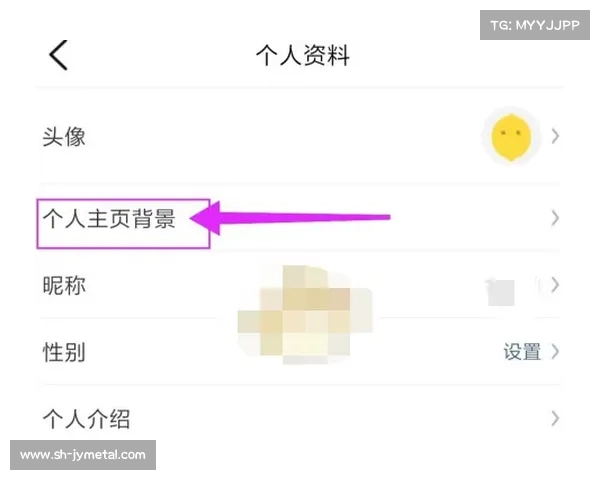Expand the 个人介绍 row chevron
The width and height of the screenshot is (600, 480).
pyautogui.click(x=556, y=418)
